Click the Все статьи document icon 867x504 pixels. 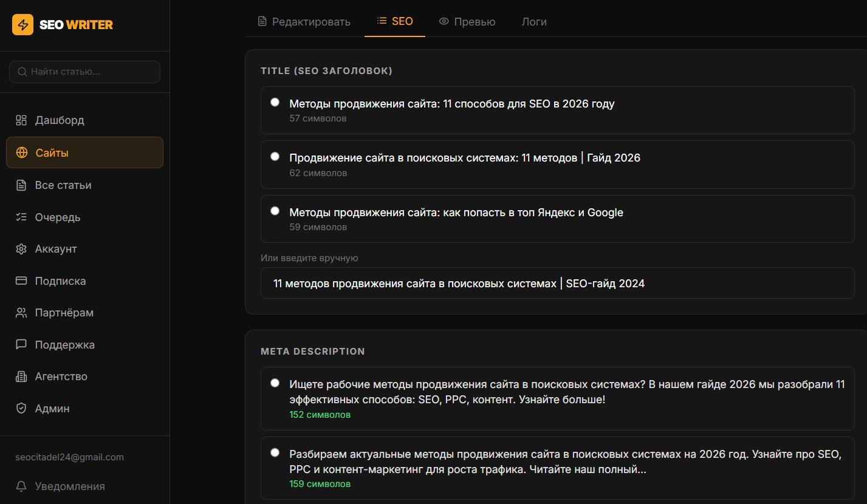click(21, 185)
